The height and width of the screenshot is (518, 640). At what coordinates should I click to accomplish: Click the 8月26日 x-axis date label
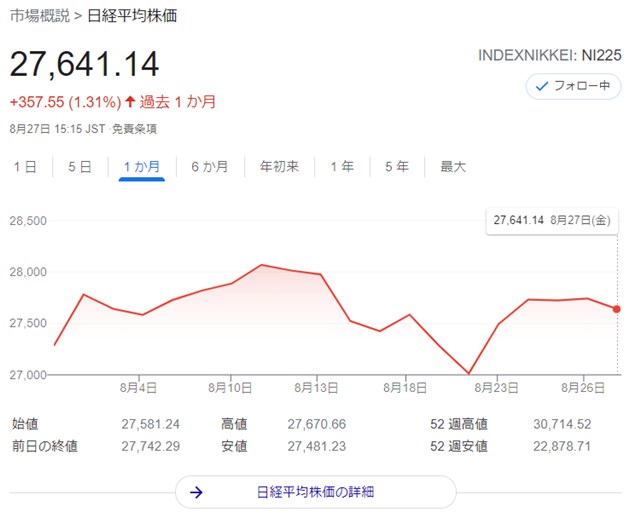tap(583, 387)
